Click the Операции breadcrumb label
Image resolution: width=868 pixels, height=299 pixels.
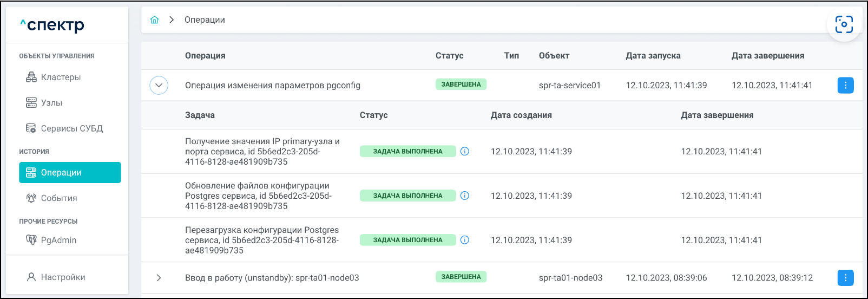pyautogui.click(x=205, y=20)
